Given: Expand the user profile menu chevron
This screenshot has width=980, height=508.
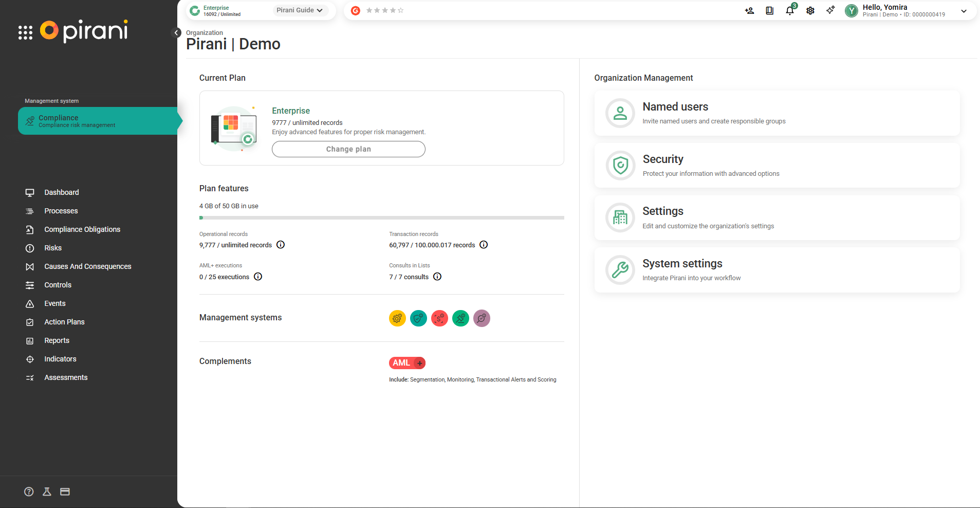Looking at the screenshot, I should (964, 11).
